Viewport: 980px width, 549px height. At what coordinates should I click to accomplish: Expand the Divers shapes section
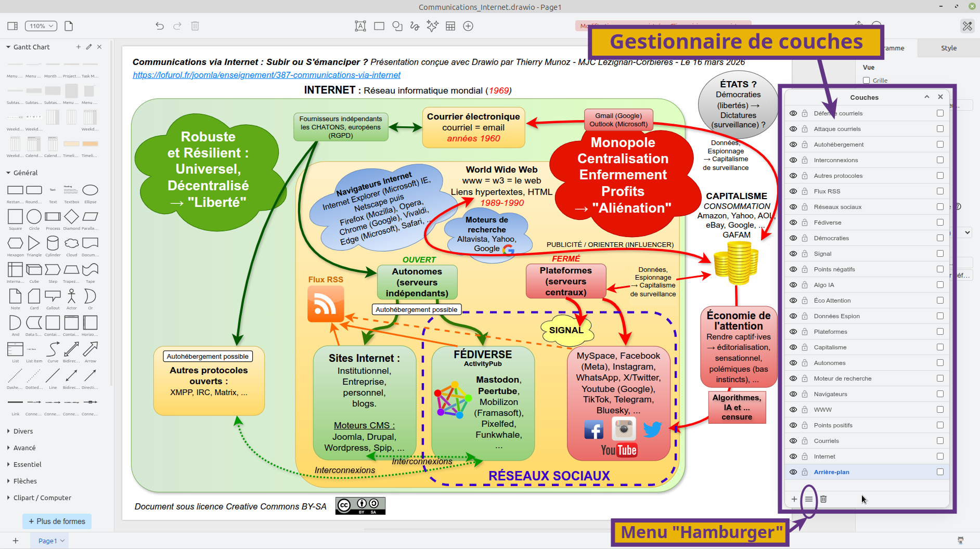point(23,431)
